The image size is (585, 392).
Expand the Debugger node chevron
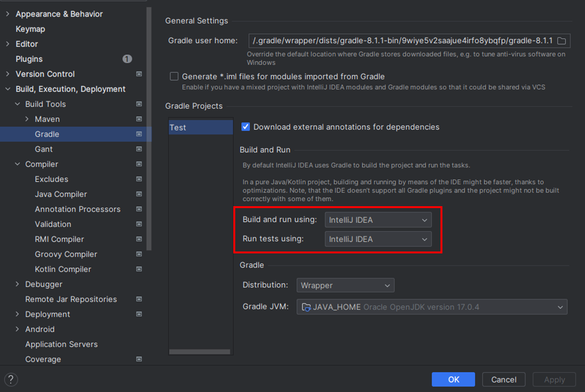17,284
